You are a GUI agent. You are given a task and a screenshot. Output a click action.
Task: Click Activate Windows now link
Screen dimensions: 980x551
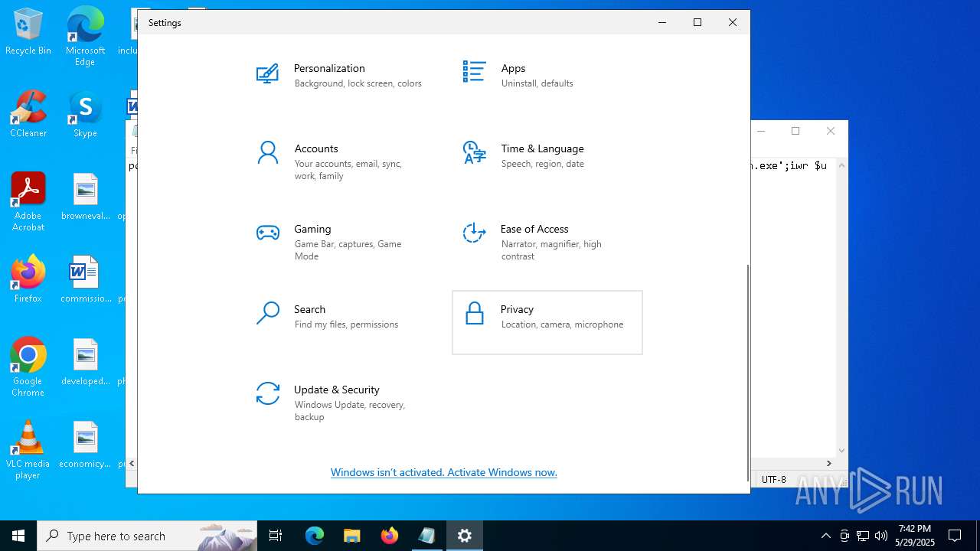coord(444,472)
